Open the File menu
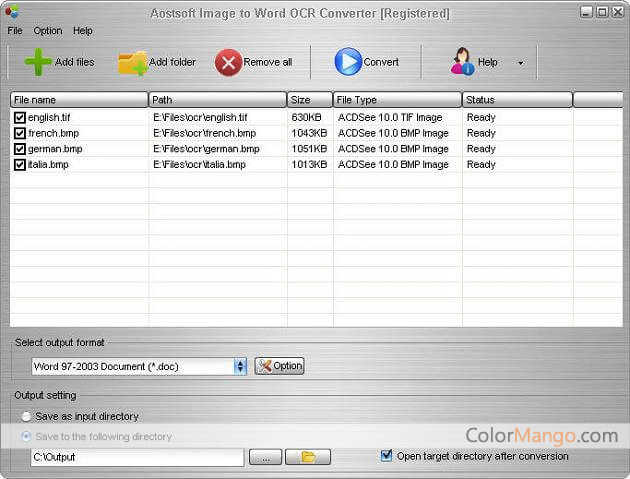The height and width of the screenshot is (479, 630). (15, 31)
